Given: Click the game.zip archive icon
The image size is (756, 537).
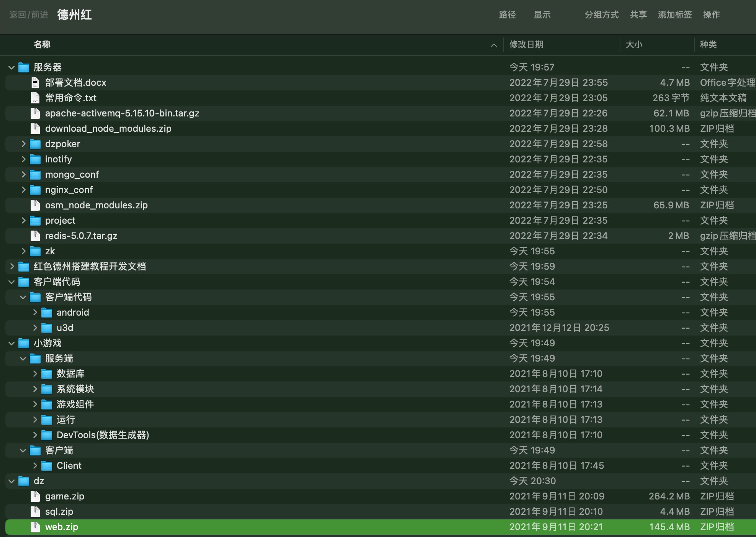Looking at the screenshot, I should tap(35, 496).
